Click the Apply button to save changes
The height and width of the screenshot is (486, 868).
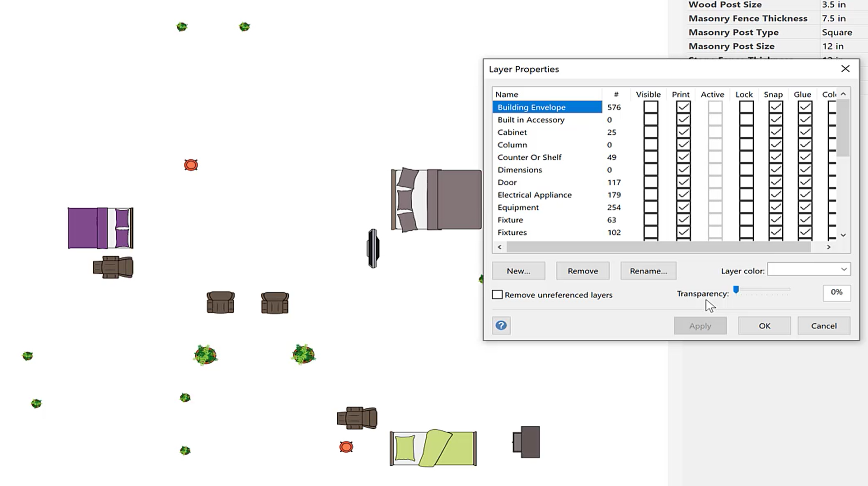click(700, 326)
